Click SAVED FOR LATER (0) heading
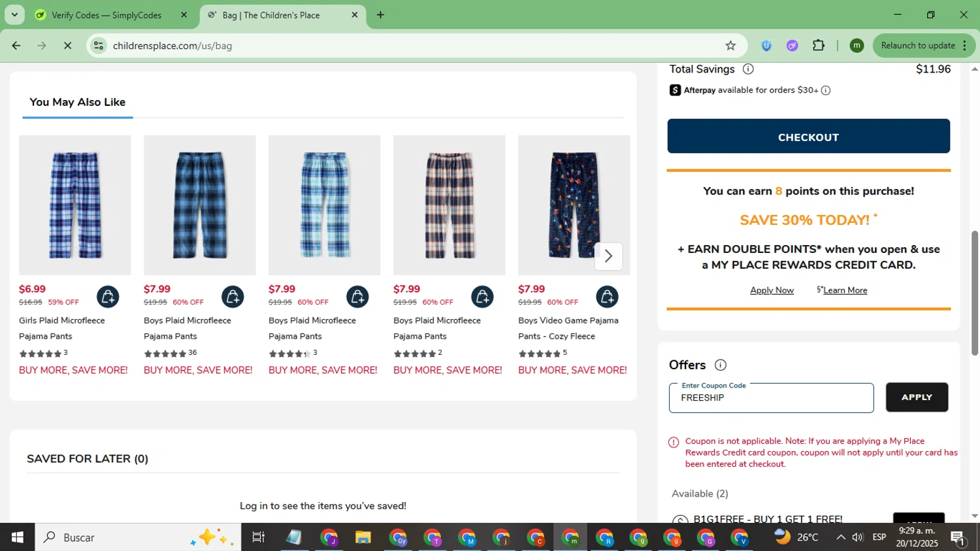 point(88,459)
